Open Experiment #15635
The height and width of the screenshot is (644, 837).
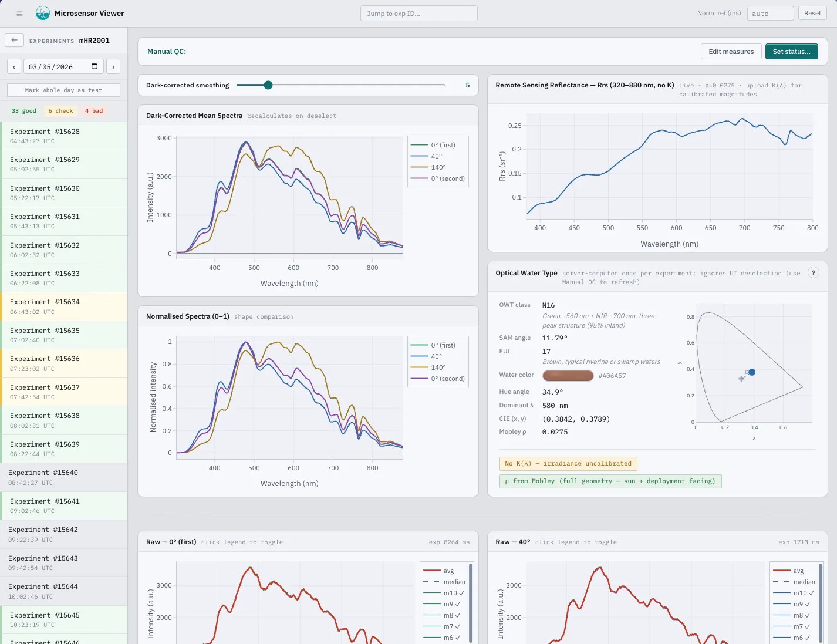coord(64,335)
